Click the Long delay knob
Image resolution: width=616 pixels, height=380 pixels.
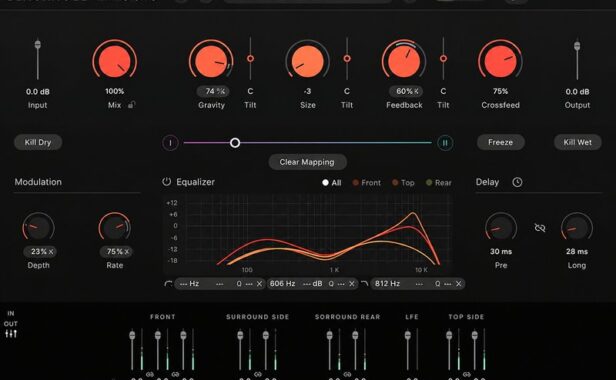click(x=577, y=227)
